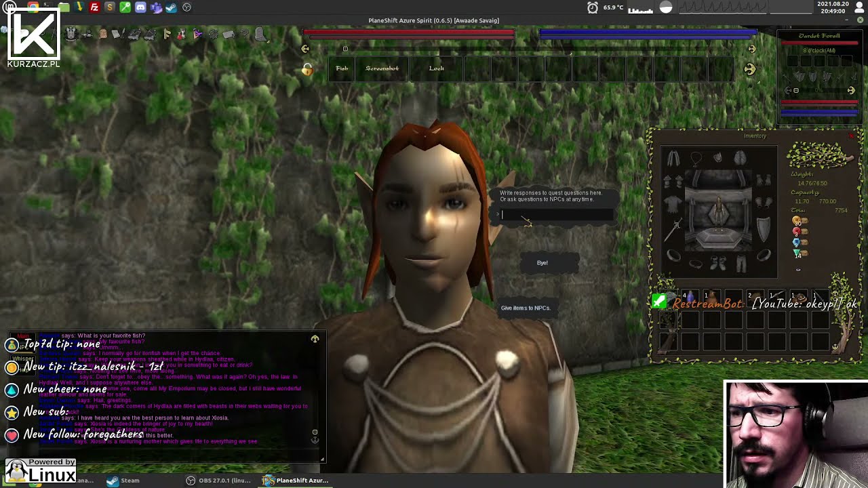The height and width of the screenshot is (488, 868).
Task: Select the sword weapon slot
Action: pyautogui.click(x=673, y=229)
